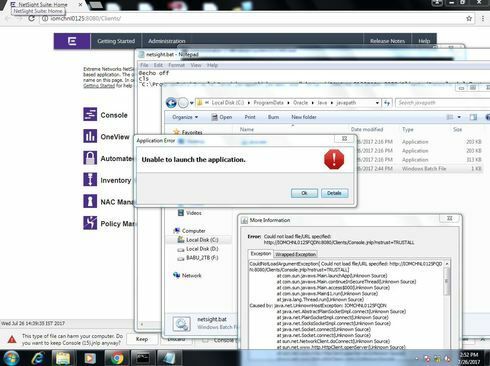
Task: Select the Exception tab in More Information
Action: [x=261, y=254]
